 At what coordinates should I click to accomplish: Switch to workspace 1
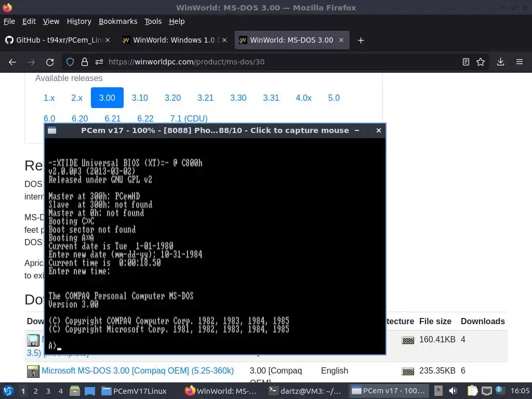point(23,391)
